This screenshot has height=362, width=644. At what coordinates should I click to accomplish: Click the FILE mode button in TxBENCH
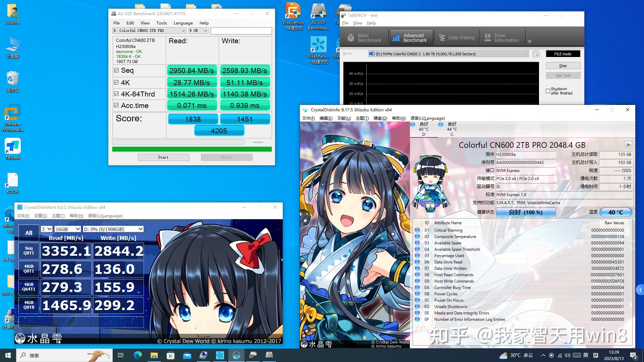click(563, 54)
